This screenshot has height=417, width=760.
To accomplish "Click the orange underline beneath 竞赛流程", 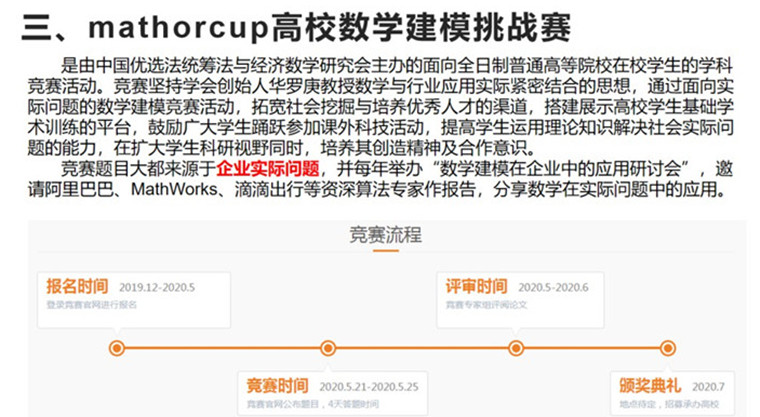I will [385, 252].
